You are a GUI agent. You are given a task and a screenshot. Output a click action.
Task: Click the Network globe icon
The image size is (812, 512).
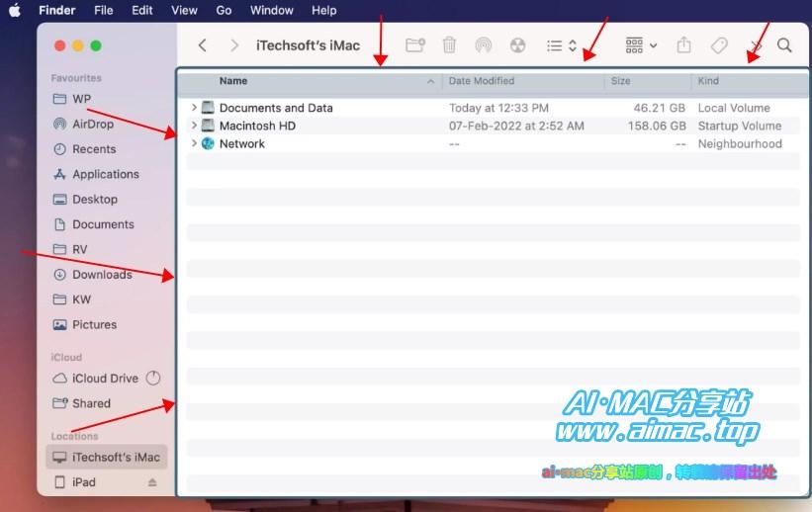(208, 143)
